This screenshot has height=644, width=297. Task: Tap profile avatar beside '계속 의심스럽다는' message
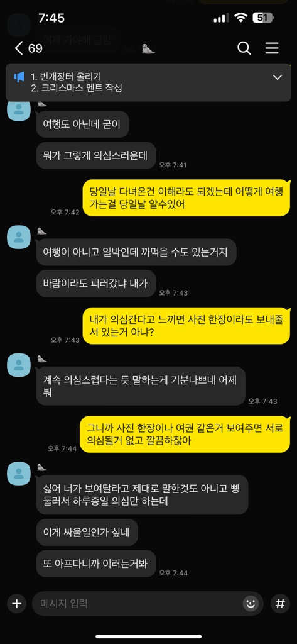pyautogui.click(x=19, y=365)
